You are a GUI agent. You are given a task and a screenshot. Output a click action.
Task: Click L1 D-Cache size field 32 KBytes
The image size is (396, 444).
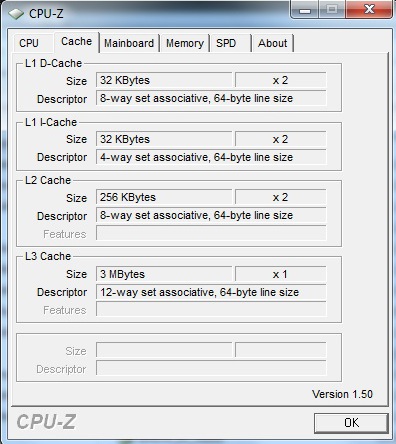(164, 80)
